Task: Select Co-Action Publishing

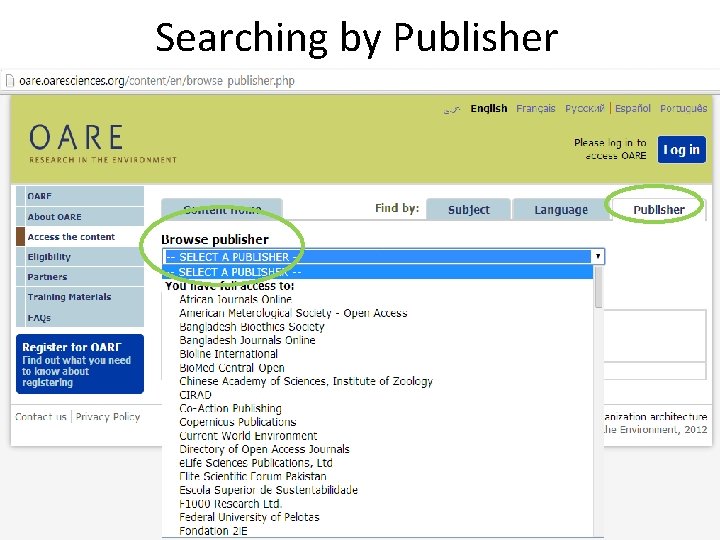Action: point(230,408)
